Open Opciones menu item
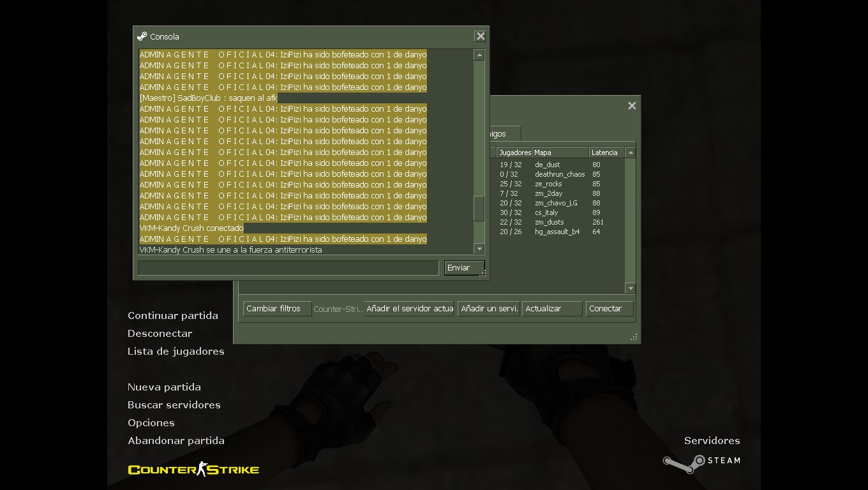868x490 pixels. (x=151, y=423)
